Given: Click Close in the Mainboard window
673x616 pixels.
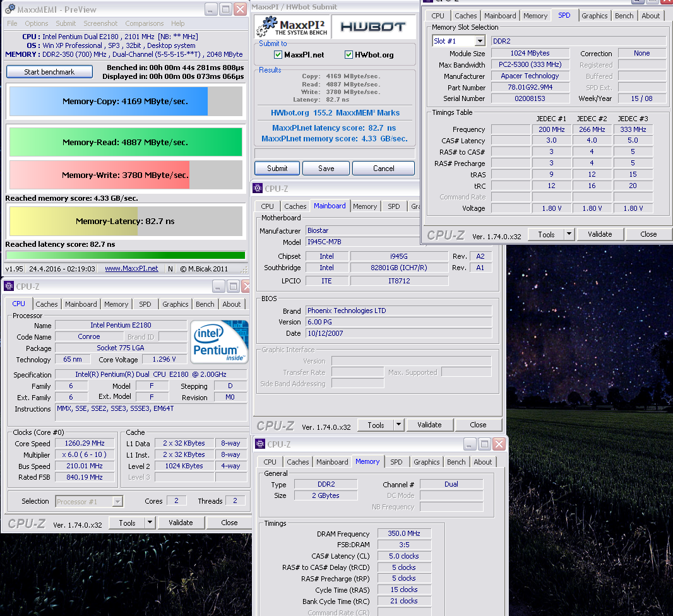Looking at the screenshot, I should click(478, 425).
